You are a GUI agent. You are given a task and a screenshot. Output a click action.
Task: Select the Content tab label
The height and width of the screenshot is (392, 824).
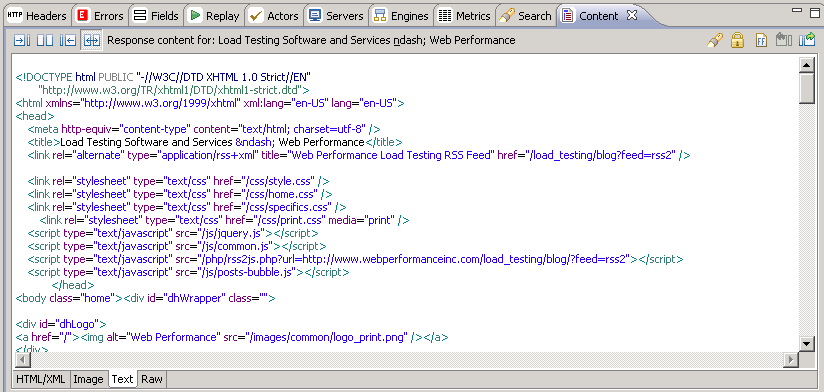[x=599, y=16]
